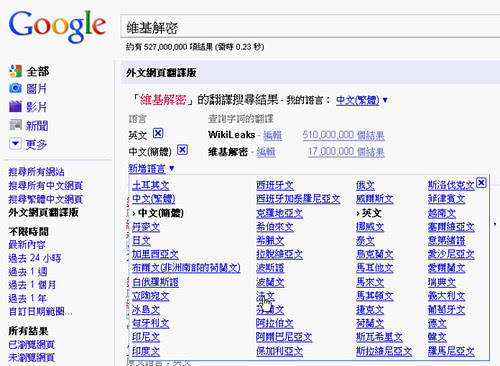This screenshot has height=366, width=500.
Task: Add 克羅地亞文 language
Action: point(280,213)
